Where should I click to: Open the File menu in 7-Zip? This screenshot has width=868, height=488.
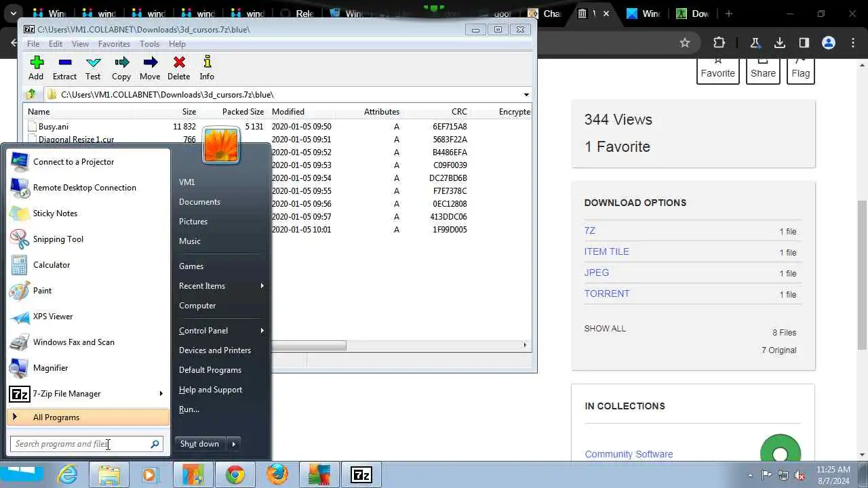[33, 44]
